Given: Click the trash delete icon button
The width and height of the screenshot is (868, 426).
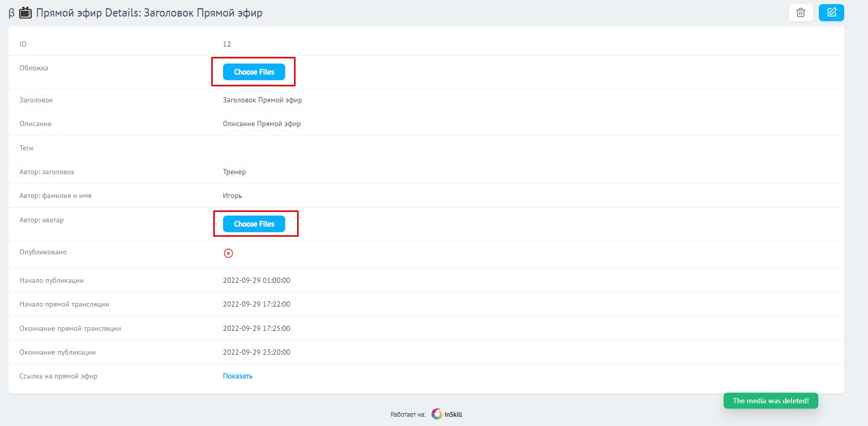Looking at the screenshot, I should [800, 13].
